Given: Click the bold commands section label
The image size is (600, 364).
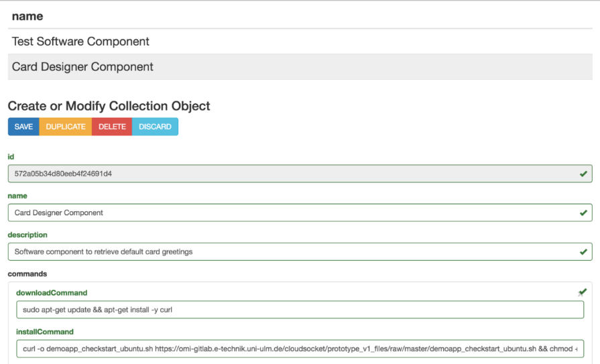Looking at the screenshot, I should coord(27,274).
